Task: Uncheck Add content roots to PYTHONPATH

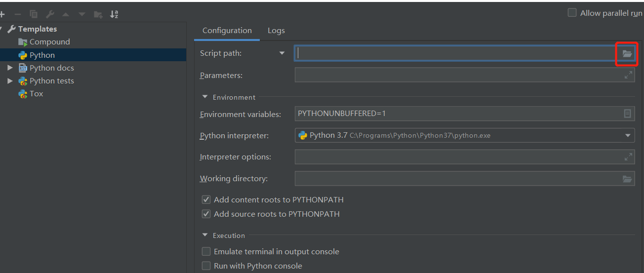Action: (x=206, y=200)
